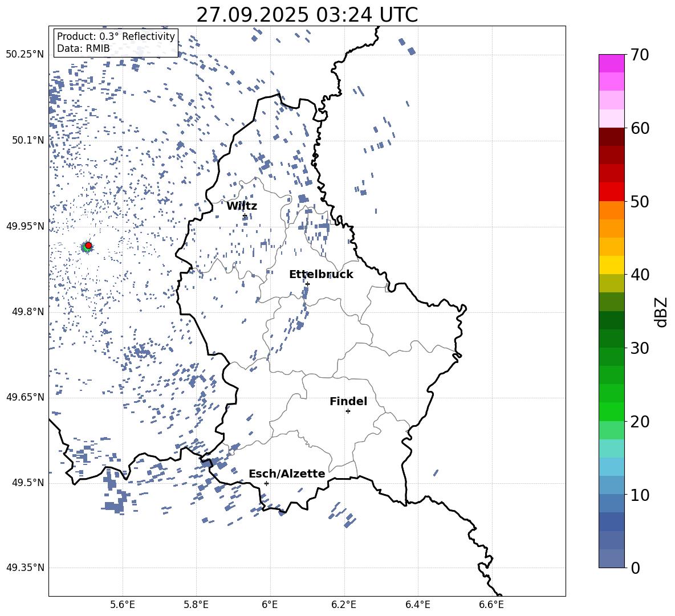
Task: Click the 49.65°N latitude tick label
Action: point(25,397)
